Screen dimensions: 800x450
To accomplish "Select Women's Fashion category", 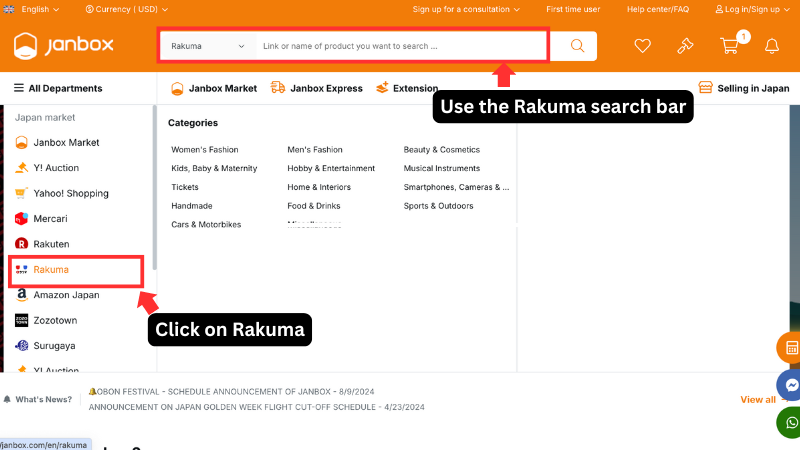I will click(x=205, y=149).
